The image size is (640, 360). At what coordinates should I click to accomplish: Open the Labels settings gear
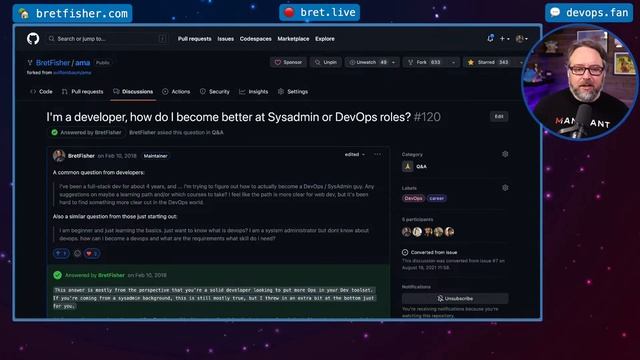tap(505, 188)
